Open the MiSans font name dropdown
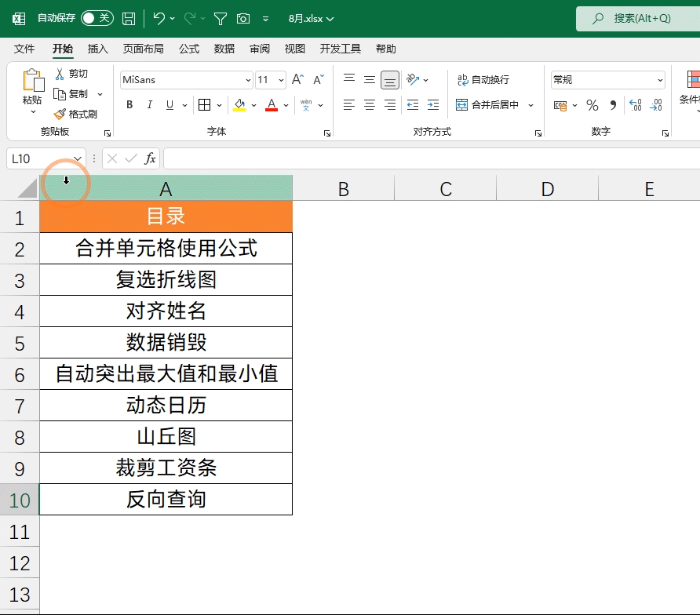Viewport: 700px width, 615px height. (248, 80)
